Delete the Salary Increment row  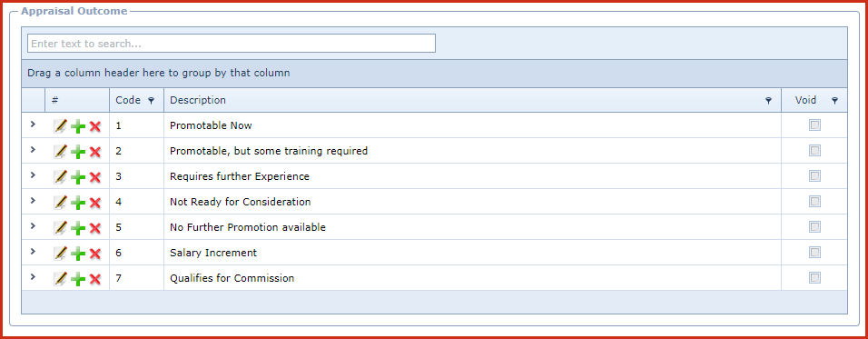coord(95,254)
